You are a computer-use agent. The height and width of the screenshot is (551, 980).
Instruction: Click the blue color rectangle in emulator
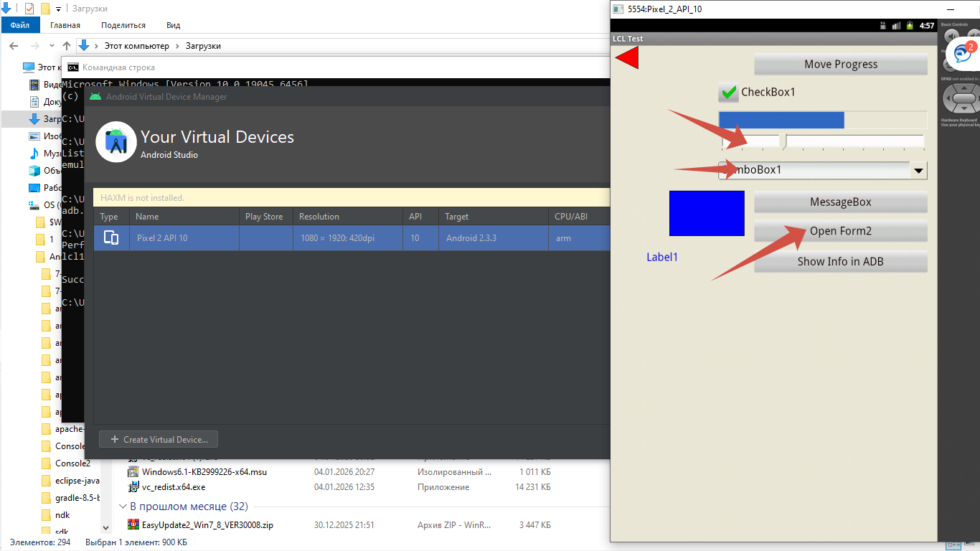pyautogui.click(x=707, y=213)
